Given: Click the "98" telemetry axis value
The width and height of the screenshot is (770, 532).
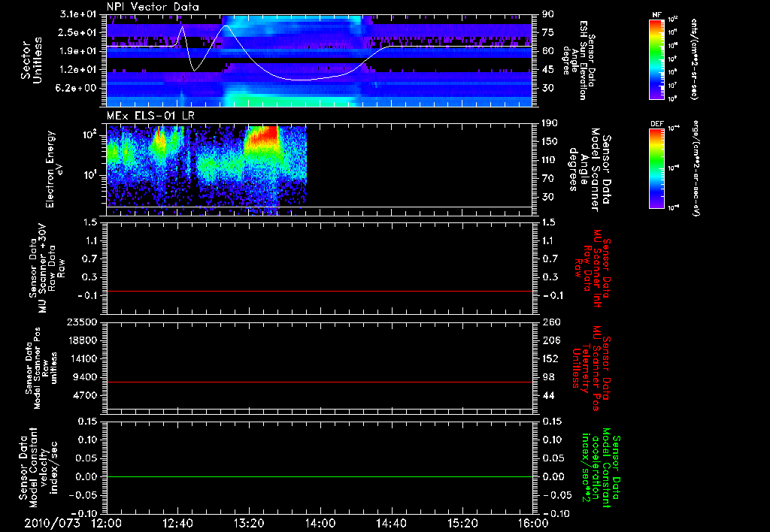Looking at the screenshot, I should (548, 377).
